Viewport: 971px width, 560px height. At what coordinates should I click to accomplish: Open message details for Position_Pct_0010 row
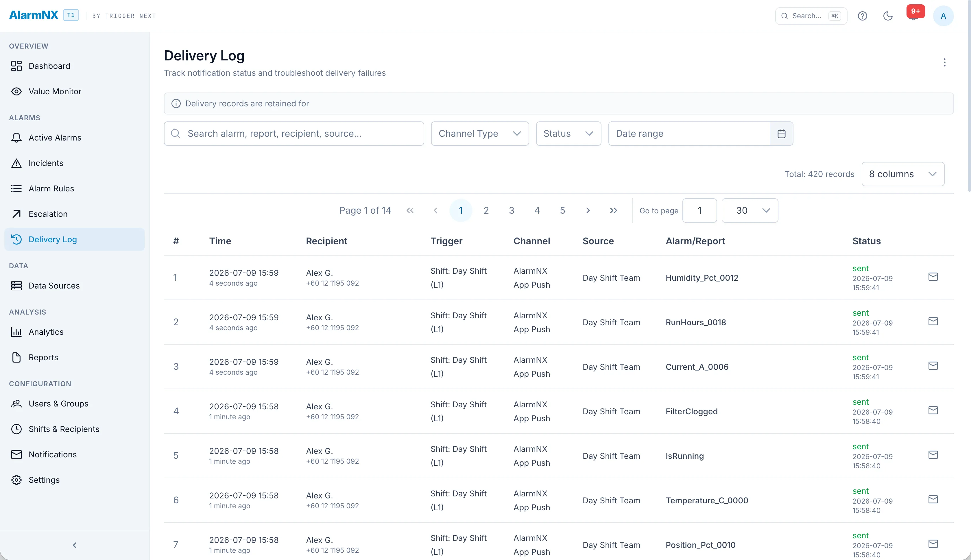pyautogui.click(x=933, y=544)
